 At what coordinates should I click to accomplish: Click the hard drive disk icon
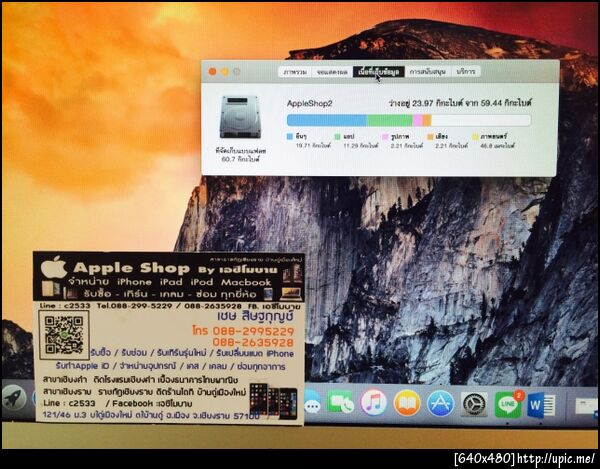tap(240, 117)
